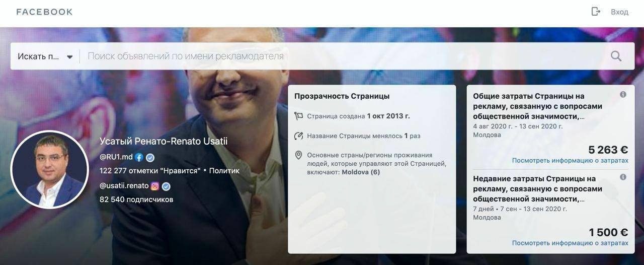Open the "Искать п..." dropdown

(x=45, y=56)
